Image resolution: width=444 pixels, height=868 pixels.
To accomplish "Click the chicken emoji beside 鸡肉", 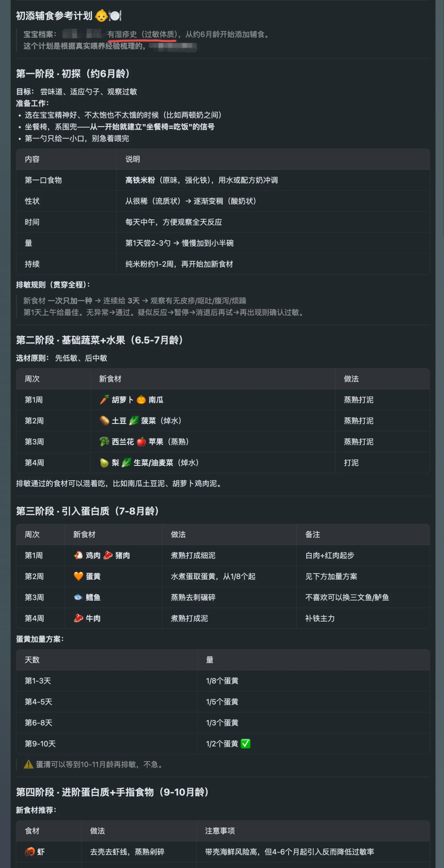I will (x=78, y=555).
